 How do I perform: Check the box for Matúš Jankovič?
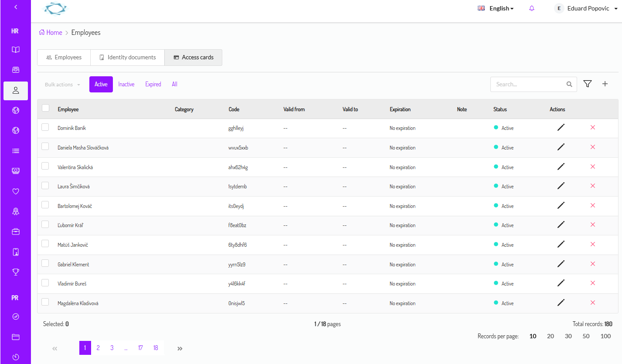point(45,244)
